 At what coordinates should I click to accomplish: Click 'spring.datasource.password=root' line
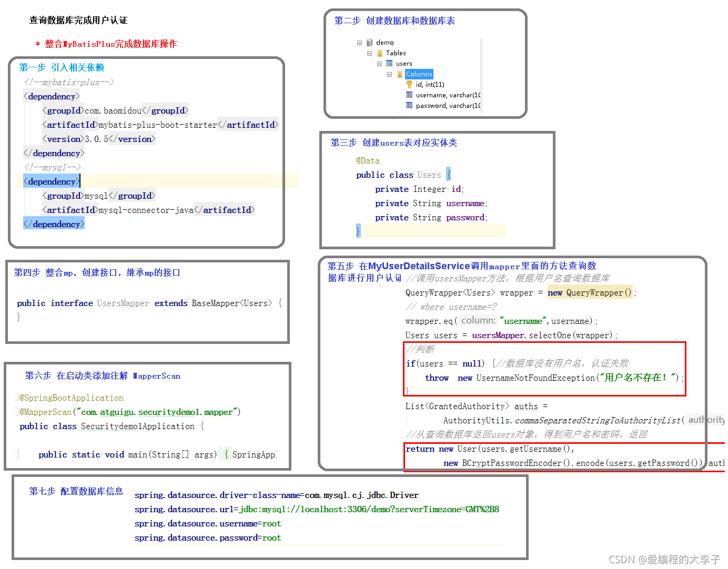click(208, 538)
